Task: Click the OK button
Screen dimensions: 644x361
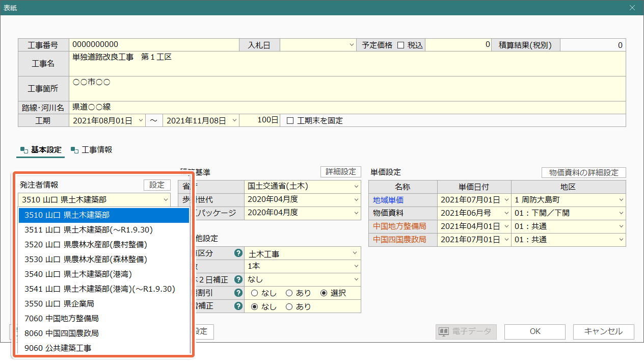Action: (x=535, y=331)
